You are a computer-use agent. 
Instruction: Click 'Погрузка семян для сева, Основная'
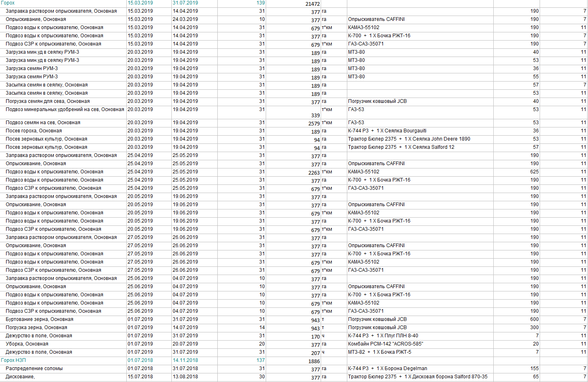click(48, 101)
